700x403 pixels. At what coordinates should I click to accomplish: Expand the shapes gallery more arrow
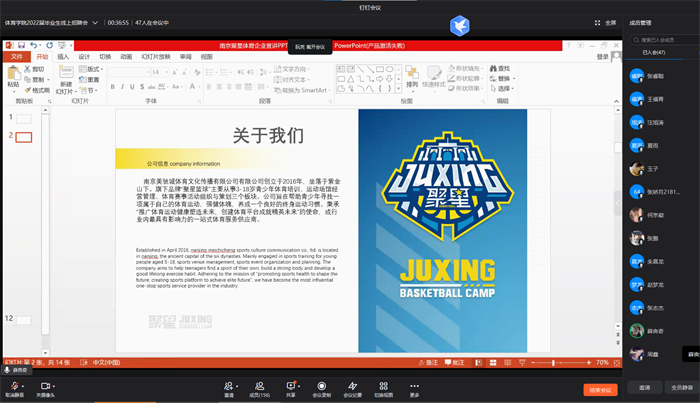click(x=398, y=89)
